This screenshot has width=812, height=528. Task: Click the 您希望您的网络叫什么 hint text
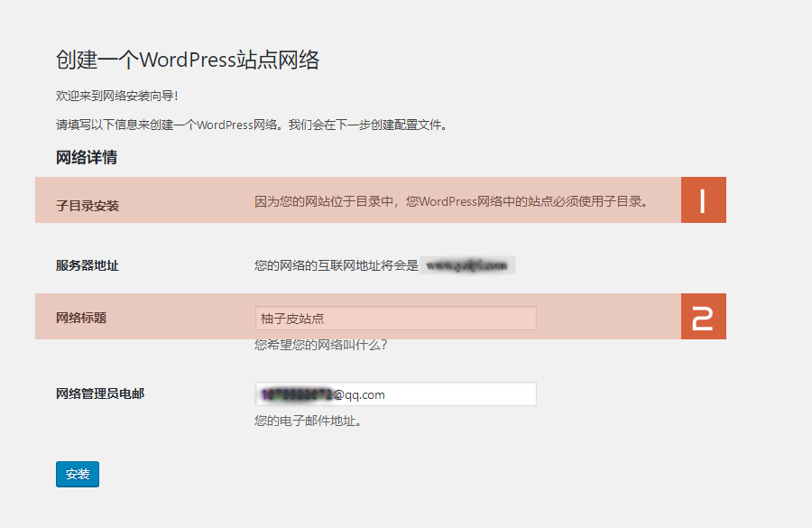320,345
